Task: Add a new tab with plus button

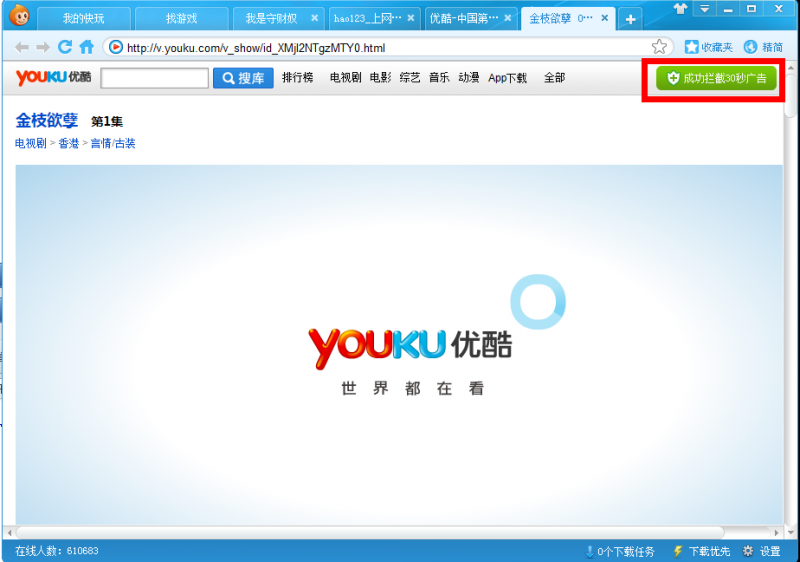Action: pos(631,19)
